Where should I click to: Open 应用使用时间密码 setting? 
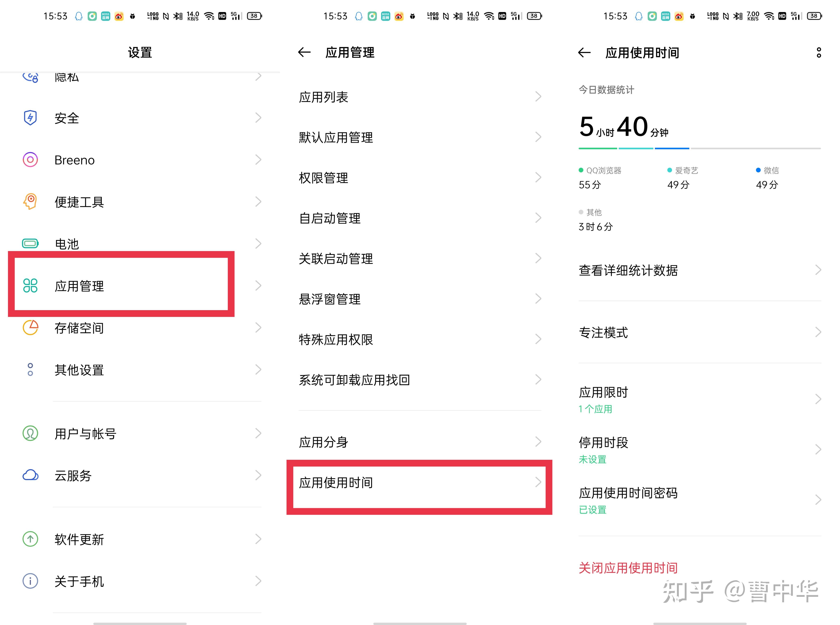pyautogui.click(x=700, y=500)
